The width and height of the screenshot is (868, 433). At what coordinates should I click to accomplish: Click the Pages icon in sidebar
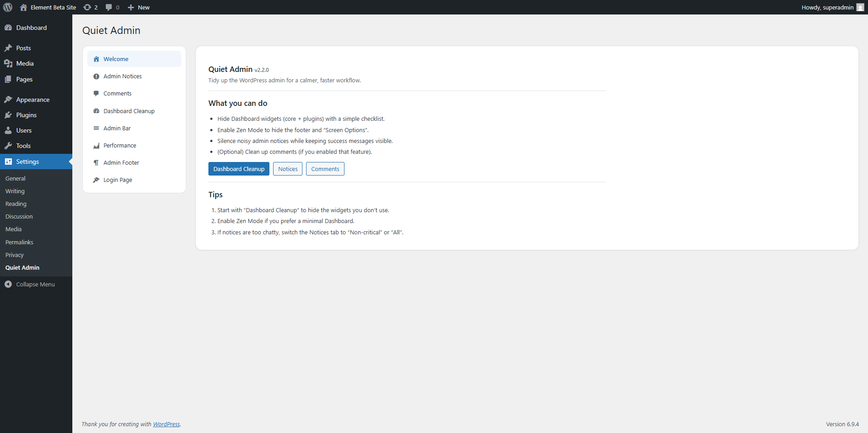[8, 79]
